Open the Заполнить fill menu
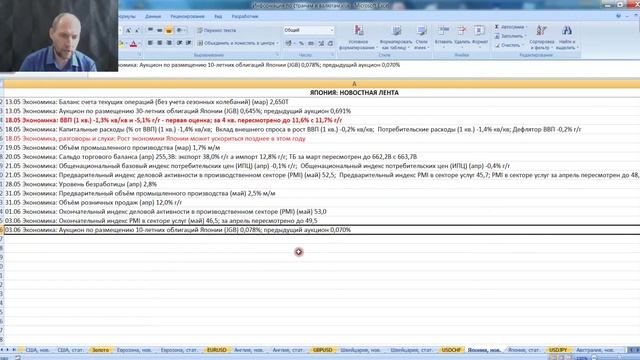640x360 pixels. tap(510, 36)
